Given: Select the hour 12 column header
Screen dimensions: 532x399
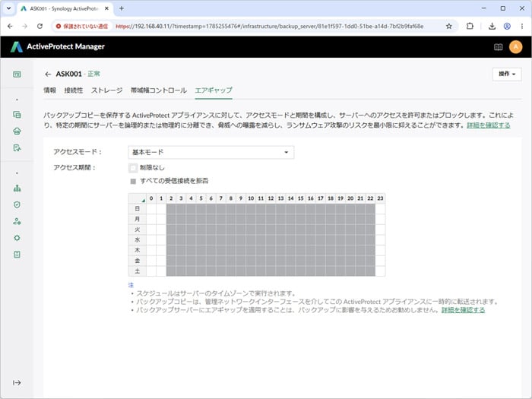Looking at the screenshot, I should click(271, 198).
